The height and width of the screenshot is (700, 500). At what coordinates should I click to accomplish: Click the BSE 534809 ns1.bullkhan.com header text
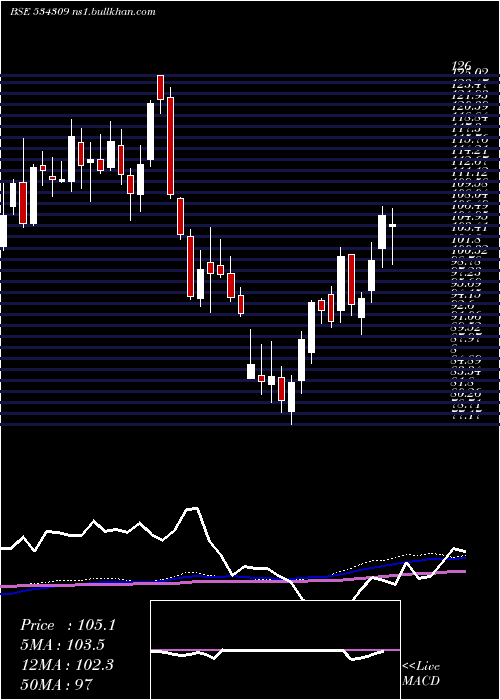click(x=83, y=12)
